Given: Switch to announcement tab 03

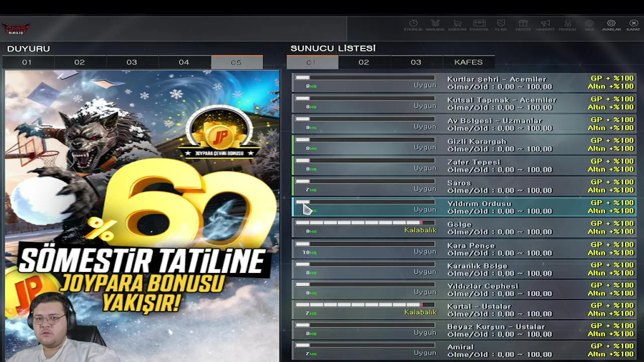Looking at the screenshot, I should (x=132, y=62).
